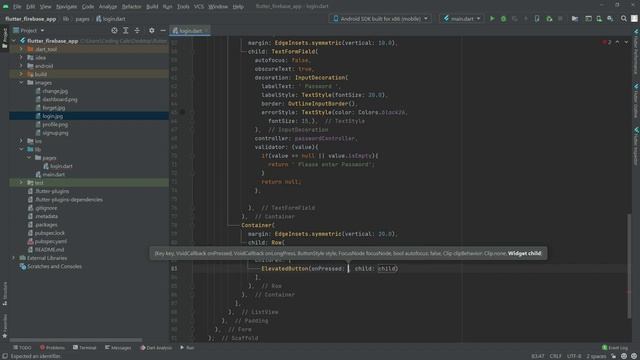Open Project panel gear options
This screenshot has width=640, height=360.
[151, 31]
